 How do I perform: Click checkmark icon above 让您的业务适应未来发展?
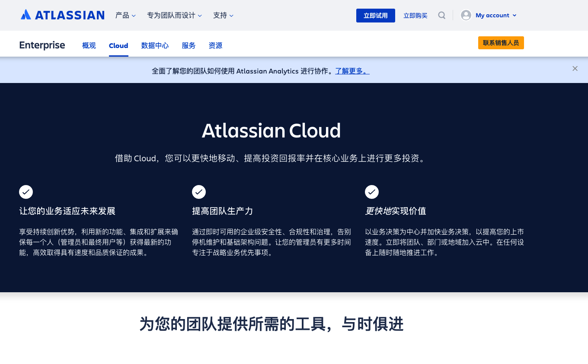click(x=26, y=192)
